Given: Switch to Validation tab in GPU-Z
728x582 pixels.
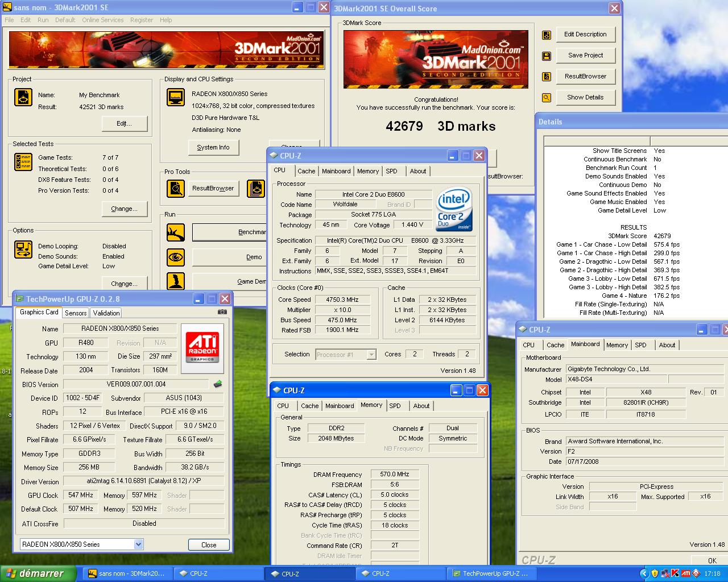Looking at the screenshot, I should coord(106,313).
